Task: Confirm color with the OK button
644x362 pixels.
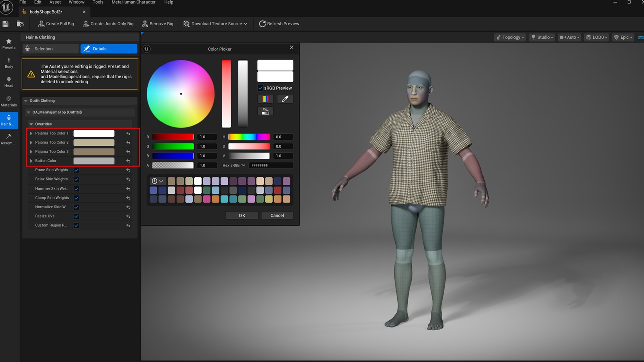Action: pyautogui.click(x=242, y=215)
